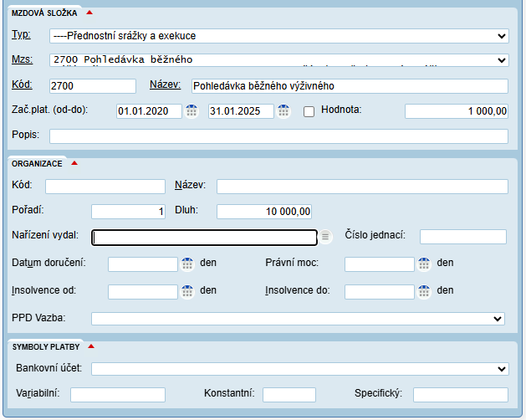Collapse the Symboly platby section

(x=91, y=346)
